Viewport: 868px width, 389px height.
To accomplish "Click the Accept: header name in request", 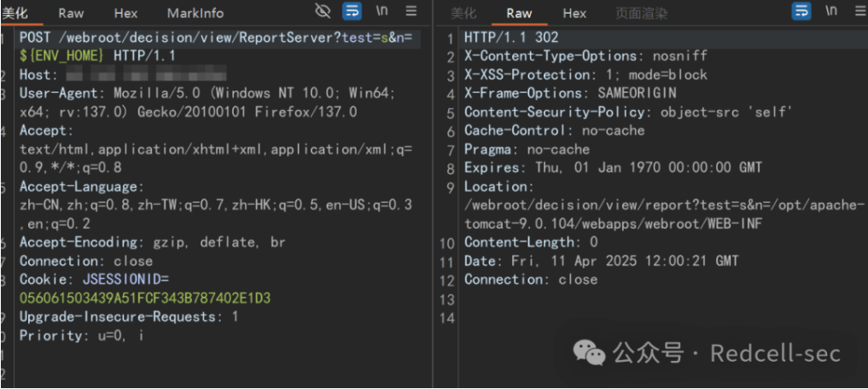I will point(46,131).
